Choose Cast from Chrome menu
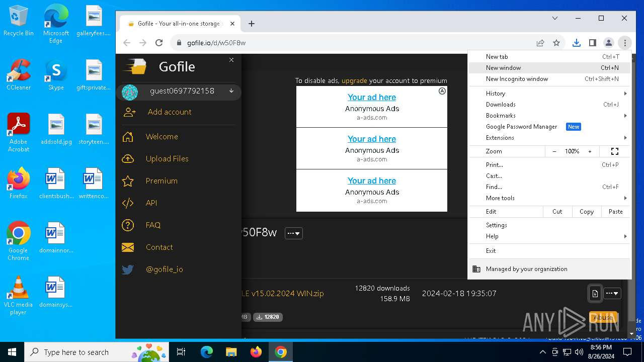This screenshot has width=644, height=362. 550,176
